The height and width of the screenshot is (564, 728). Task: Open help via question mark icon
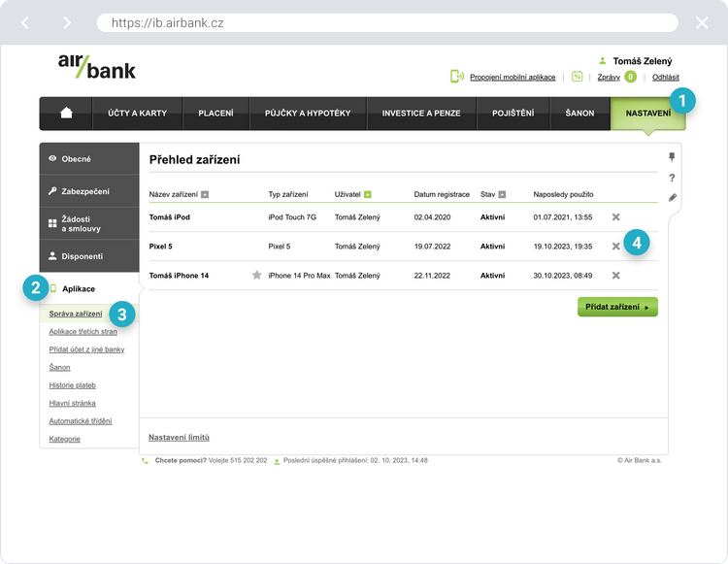[672, 178]
